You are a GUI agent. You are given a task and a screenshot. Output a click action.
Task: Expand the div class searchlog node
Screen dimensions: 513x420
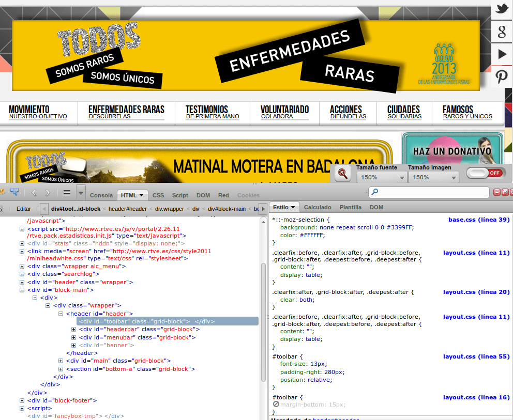pos(22,274)
